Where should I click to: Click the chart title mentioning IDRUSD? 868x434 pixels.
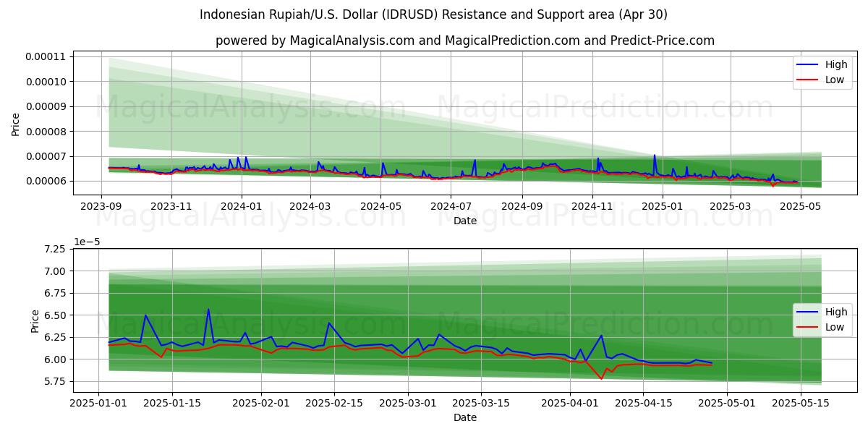[x=434, y=14]
